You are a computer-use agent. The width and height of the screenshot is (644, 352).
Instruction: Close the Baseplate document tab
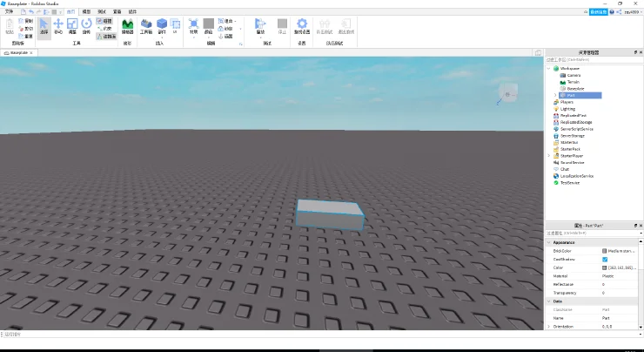[31, 52]
